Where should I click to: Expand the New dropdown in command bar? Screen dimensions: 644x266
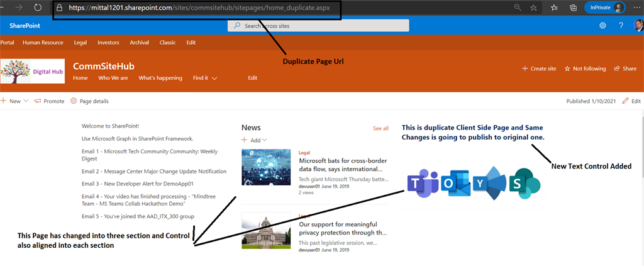pos(14,101)
